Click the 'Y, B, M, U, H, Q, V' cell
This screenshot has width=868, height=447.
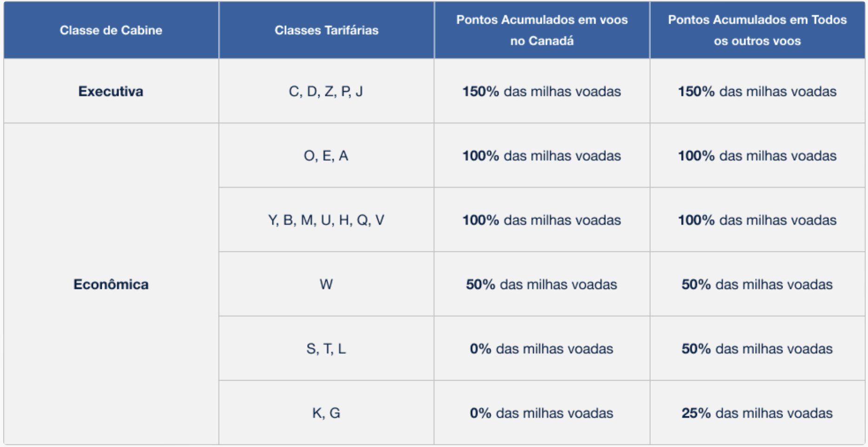click(326, 220)
